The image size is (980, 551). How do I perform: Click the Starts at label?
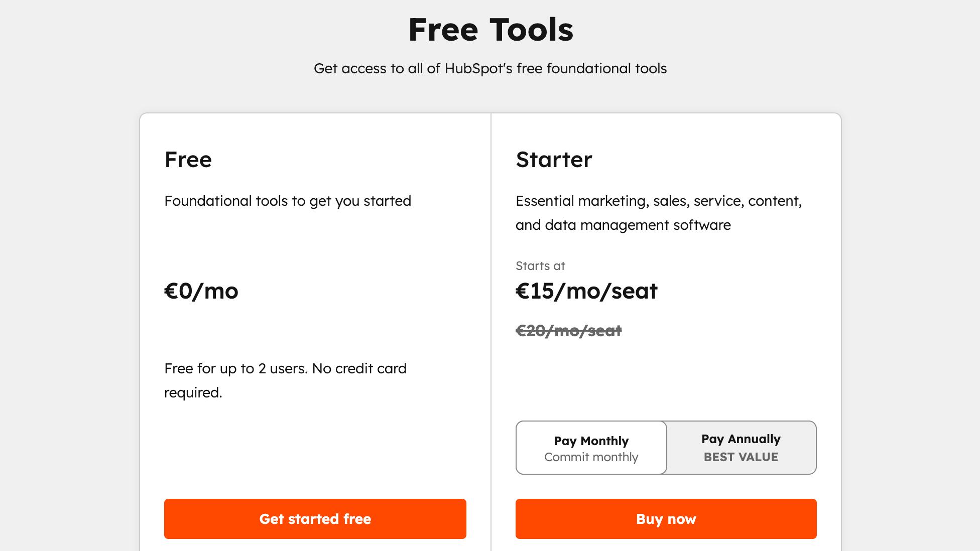[540, 266]
